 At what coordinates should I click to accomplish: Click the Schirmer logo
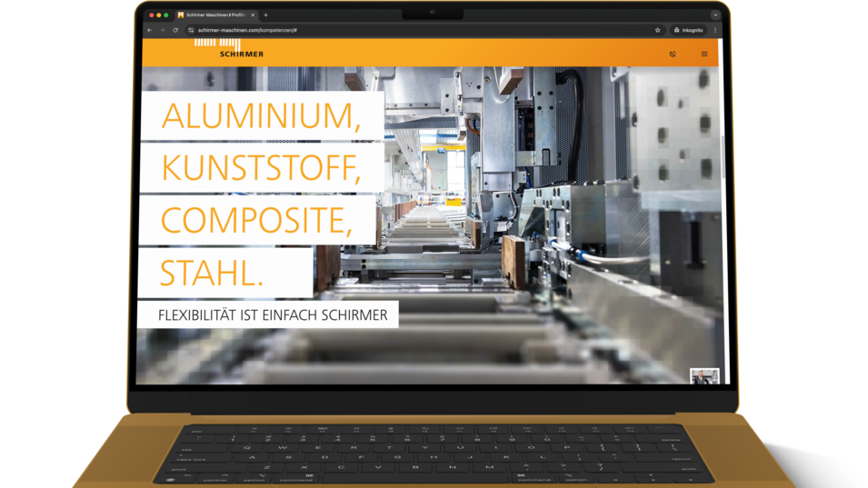[229, 49]
